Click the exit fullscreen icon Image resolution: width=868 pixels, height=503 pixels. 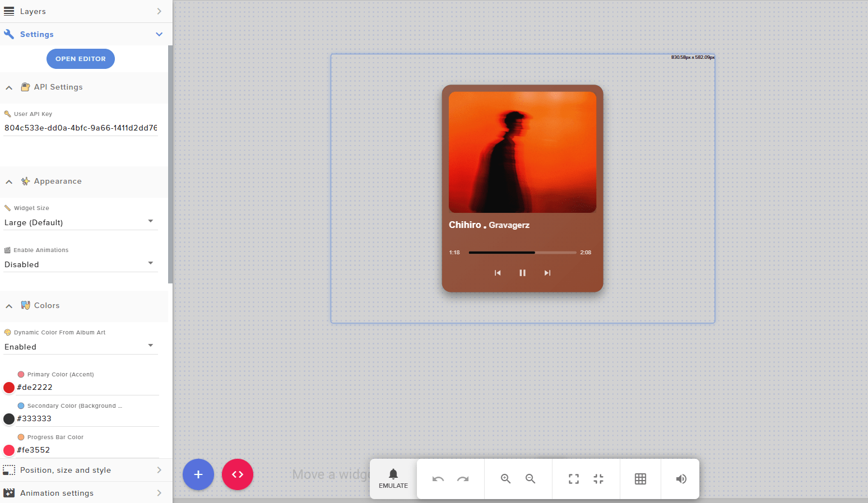598,479
